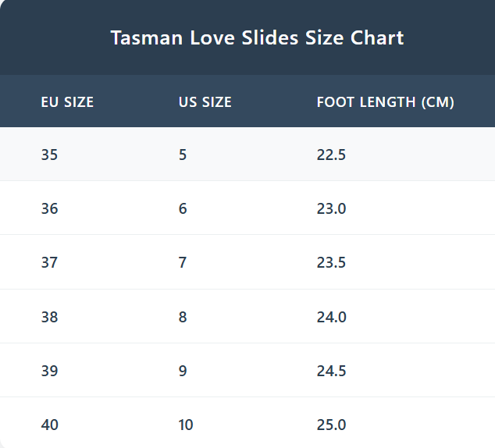Click the 23.5 foot length cell

coord(331,262)
